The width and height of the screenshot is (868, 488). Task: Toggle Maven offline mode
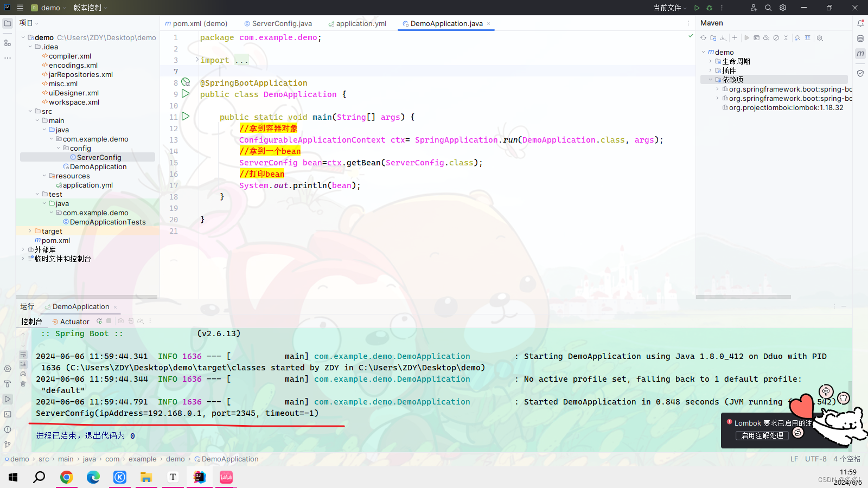point(767,37)
